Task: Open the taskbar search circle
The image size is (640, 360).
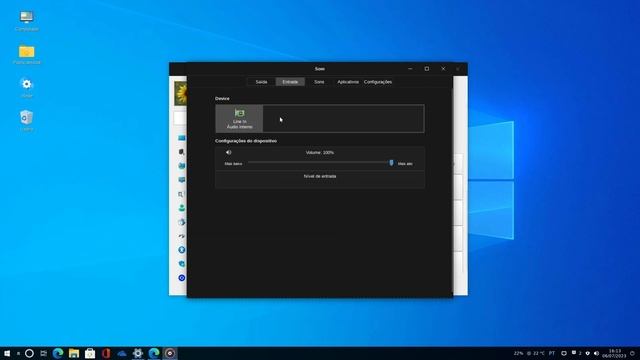Action: point(29,353)
